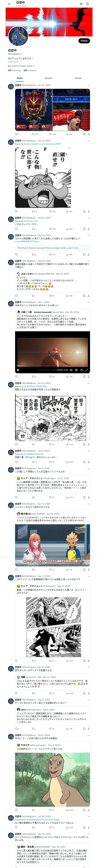This screenshot has width=98, height=868.
Task: Enter fullscreen on the embedded video player
Action: coord(87,370)
